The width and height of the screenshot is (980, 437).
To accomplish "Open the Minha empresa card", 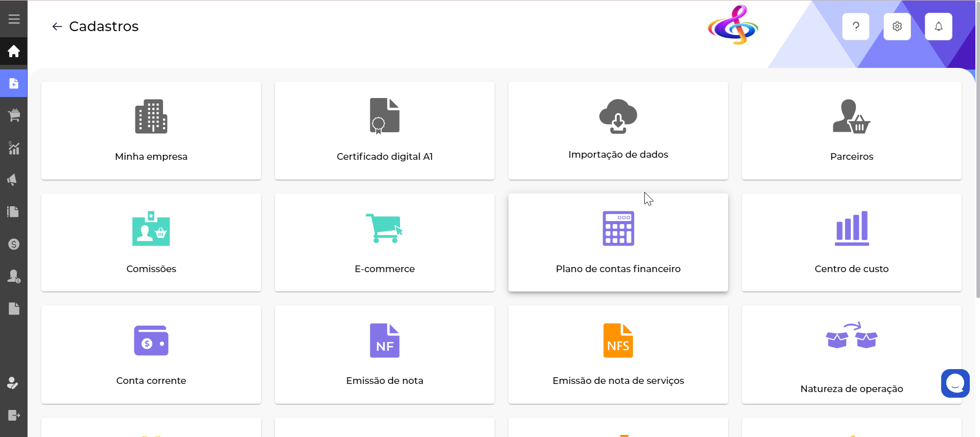I will pos(151,131).
